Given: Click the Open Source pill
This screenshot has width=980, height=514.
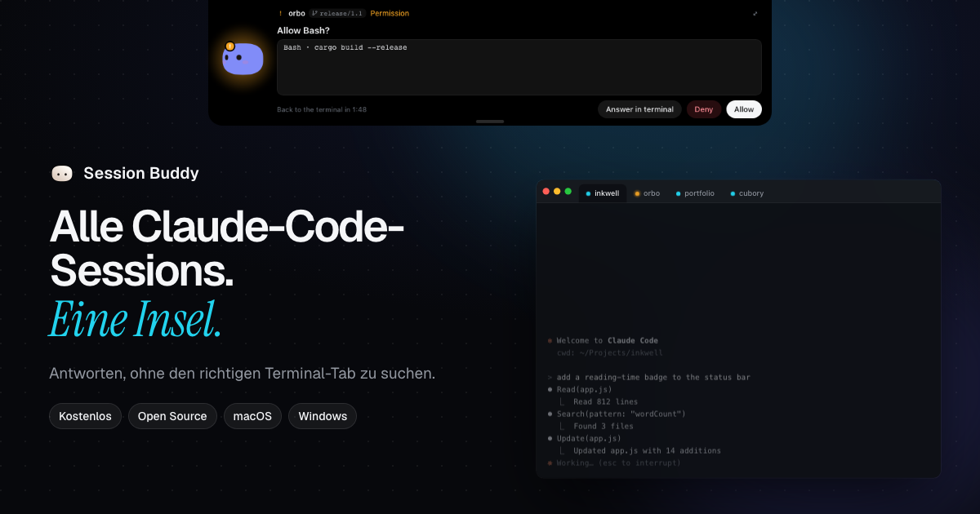Looking at the screenshot, I should coord(172,416).
